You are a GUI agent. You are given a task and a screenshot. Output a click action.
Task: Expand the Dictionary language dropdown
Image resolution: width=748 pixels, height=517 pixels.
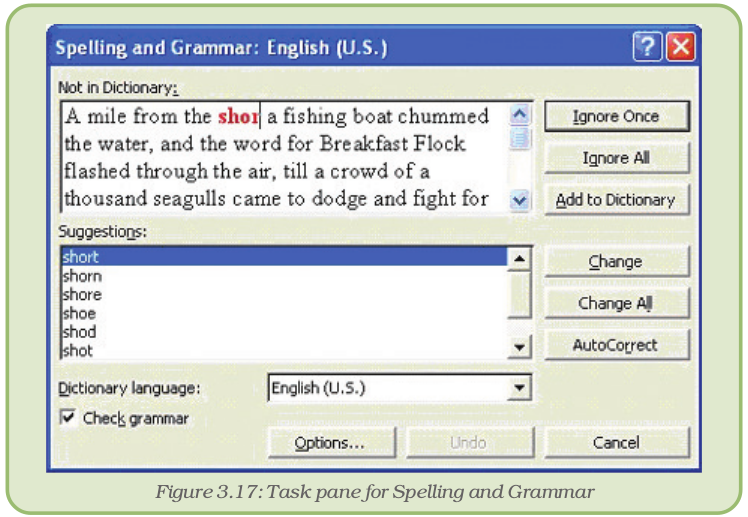coord(518,388)
